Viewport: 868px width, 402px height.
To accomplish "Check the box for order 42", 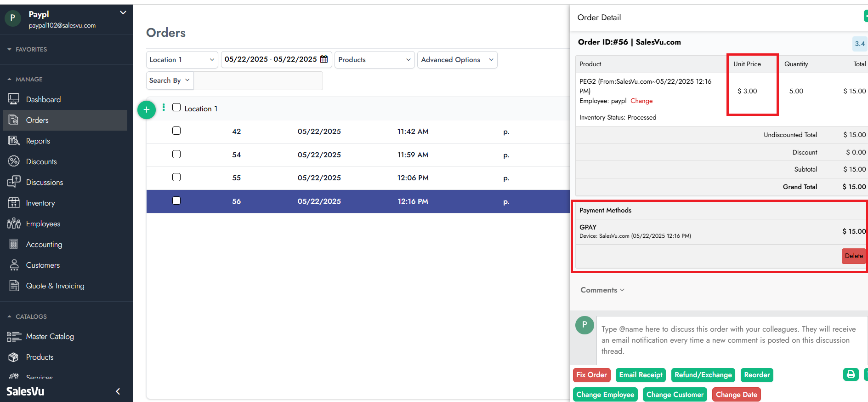I will pos(176,131).
